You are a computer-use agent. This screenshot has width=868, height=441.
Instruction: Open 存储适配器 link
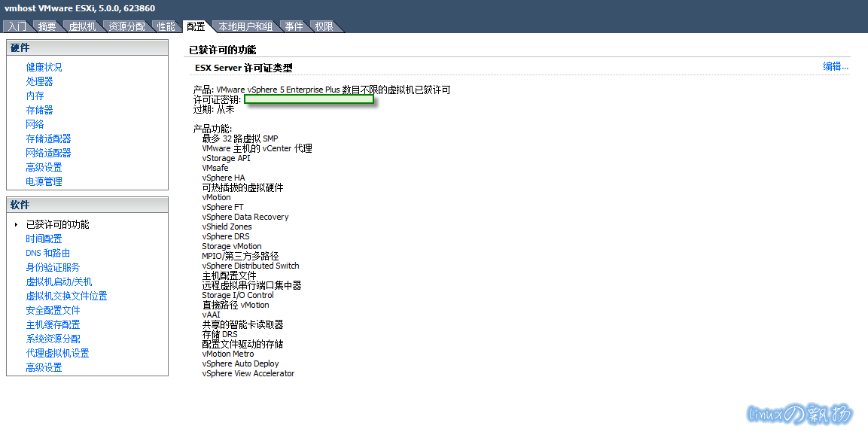coord(48,139)
